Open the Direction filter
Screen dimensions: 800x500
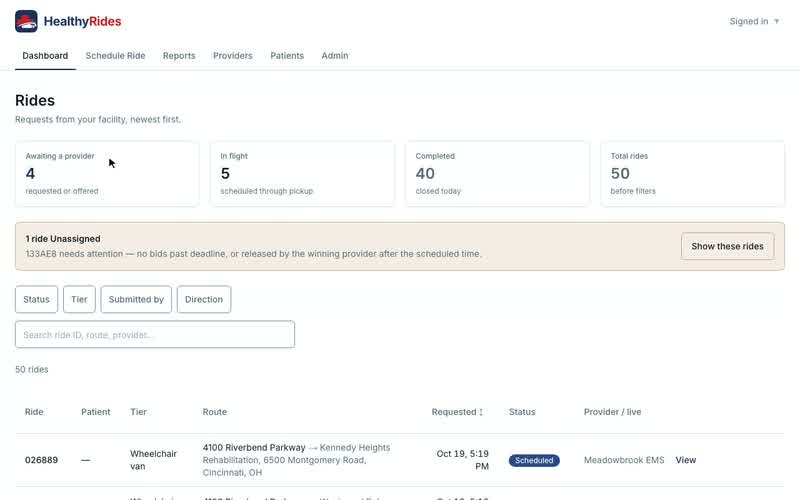tap(204, 299)
